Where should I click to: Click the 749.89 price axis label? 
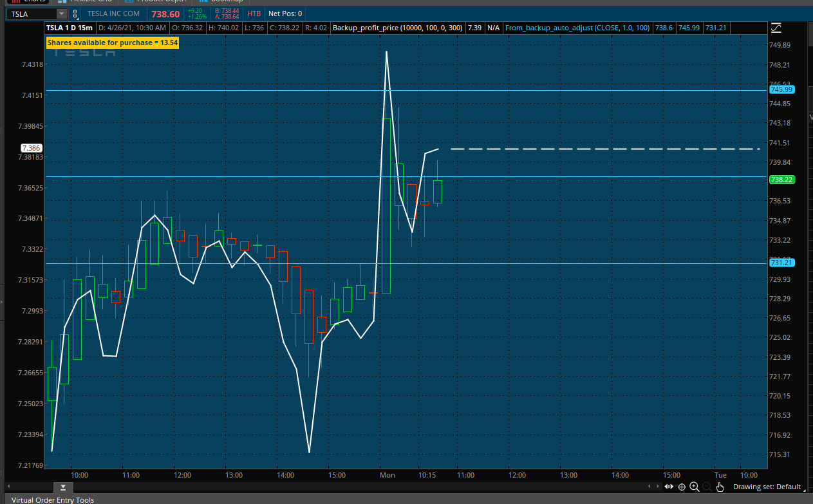(780, 45)
